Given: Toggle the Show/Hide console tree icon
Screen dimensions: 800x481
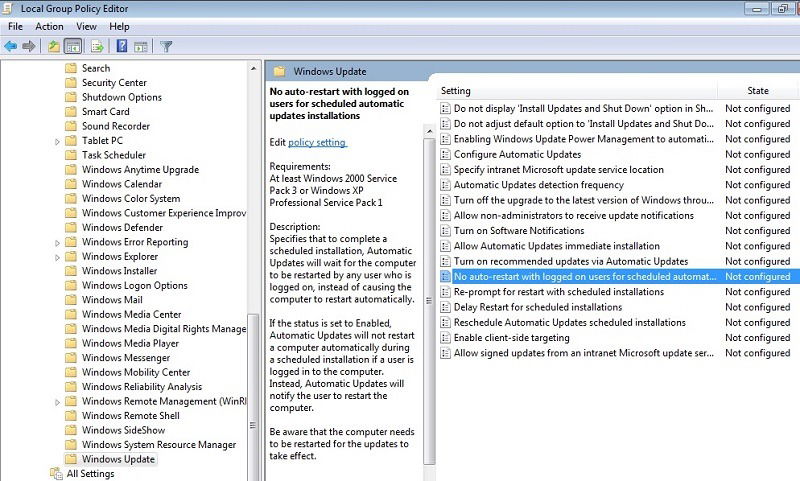Looking at the screenshot, I should point(73,46).
